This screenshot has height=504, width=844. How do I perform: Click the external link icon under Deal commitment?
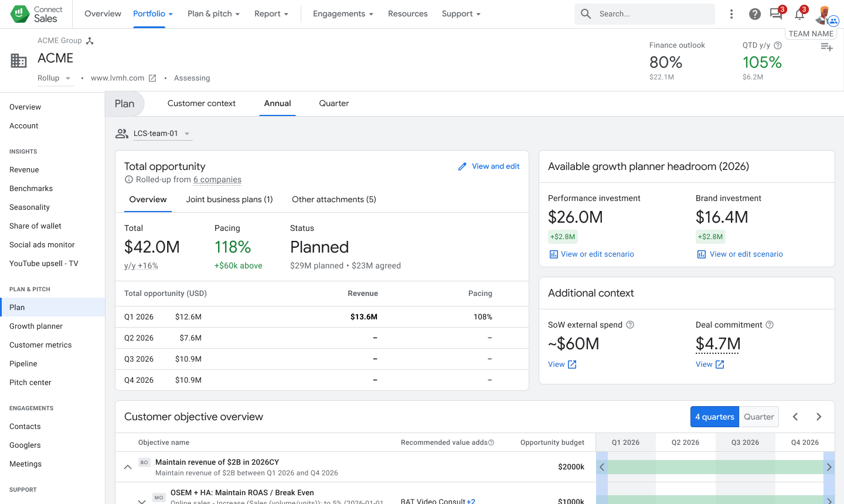click(x=720, y=365)
